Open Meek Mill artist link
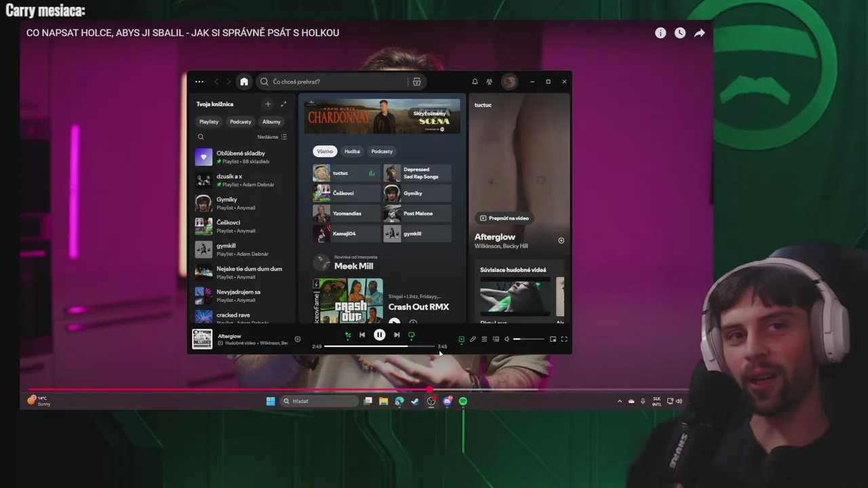Image resolution: width=868 pixels, height=488 pixels. 353,266
